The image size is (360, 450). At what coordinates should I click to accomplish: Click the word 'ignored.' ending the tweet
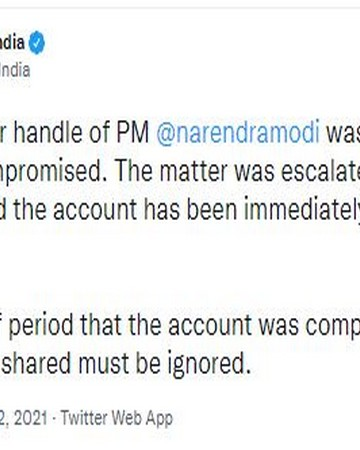[x=208, y=364]
